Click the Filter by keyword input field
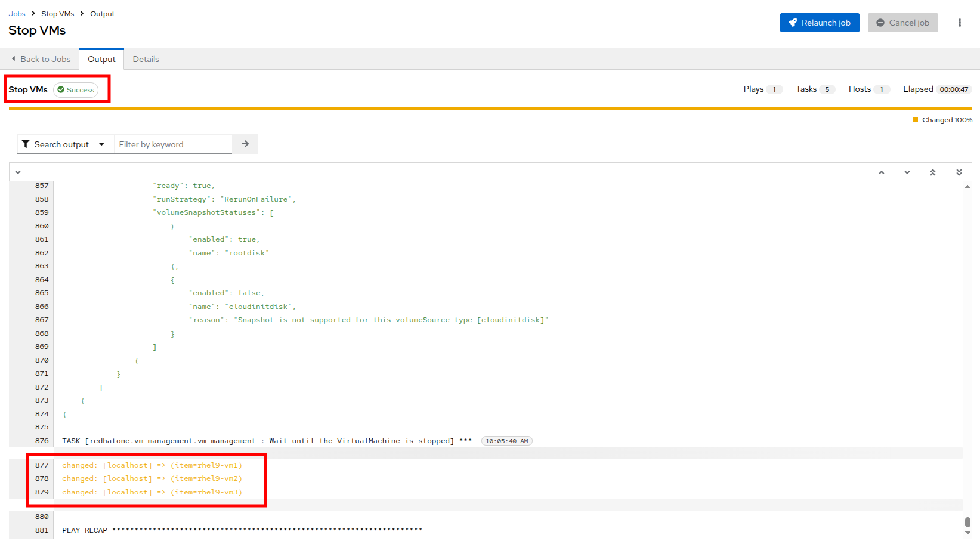Screen dimensions: 980x544 (x=172, y=144)
